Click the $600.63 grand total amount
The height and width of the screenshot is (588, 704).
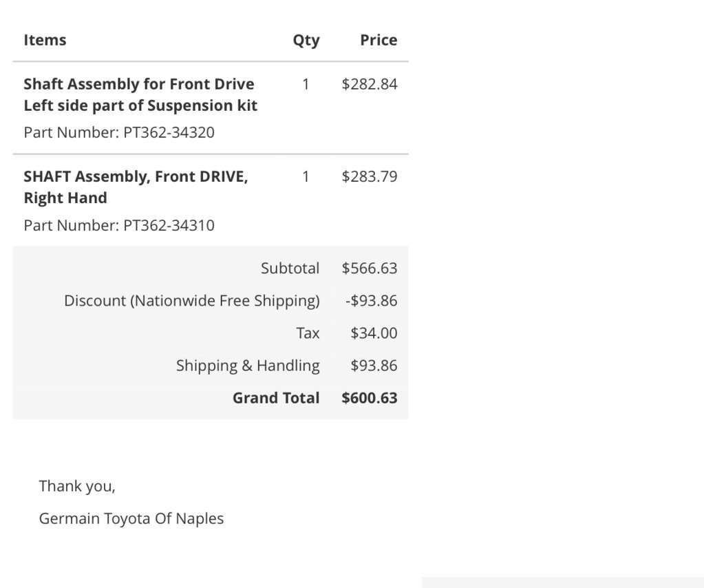(370, 398)
